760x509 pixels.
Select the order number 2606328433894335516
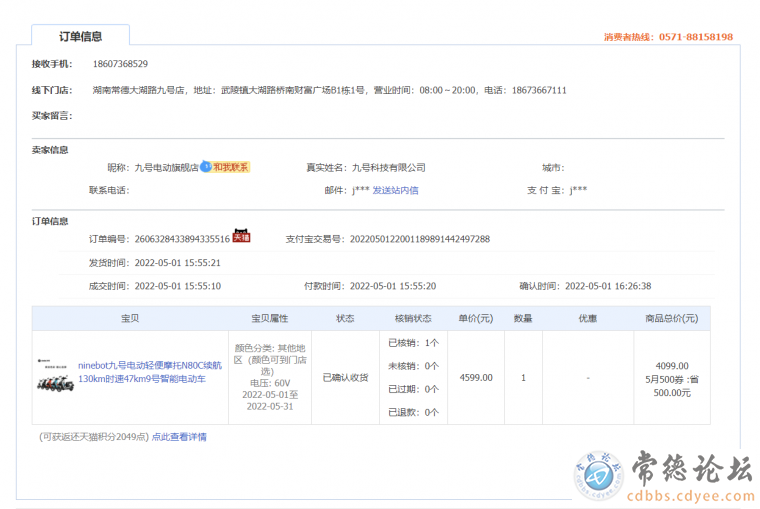(x=182, y=239)
